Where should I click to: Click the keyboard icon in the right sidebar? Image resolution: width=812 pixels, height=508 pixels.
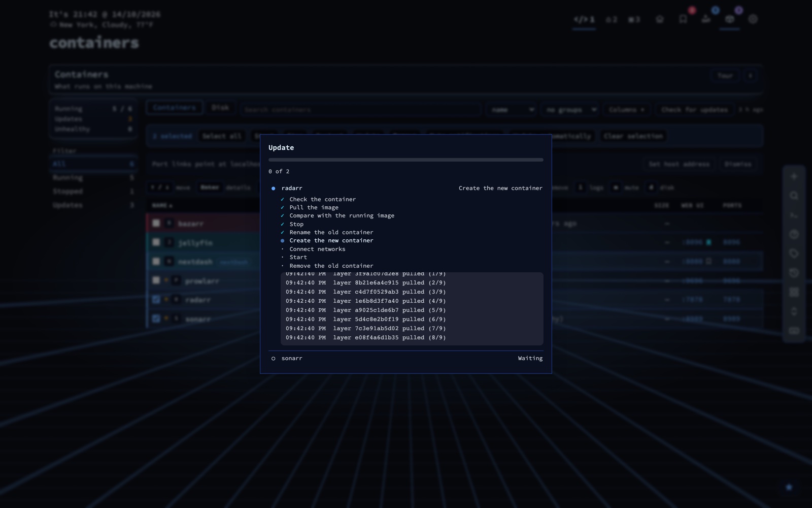point(794,331)
